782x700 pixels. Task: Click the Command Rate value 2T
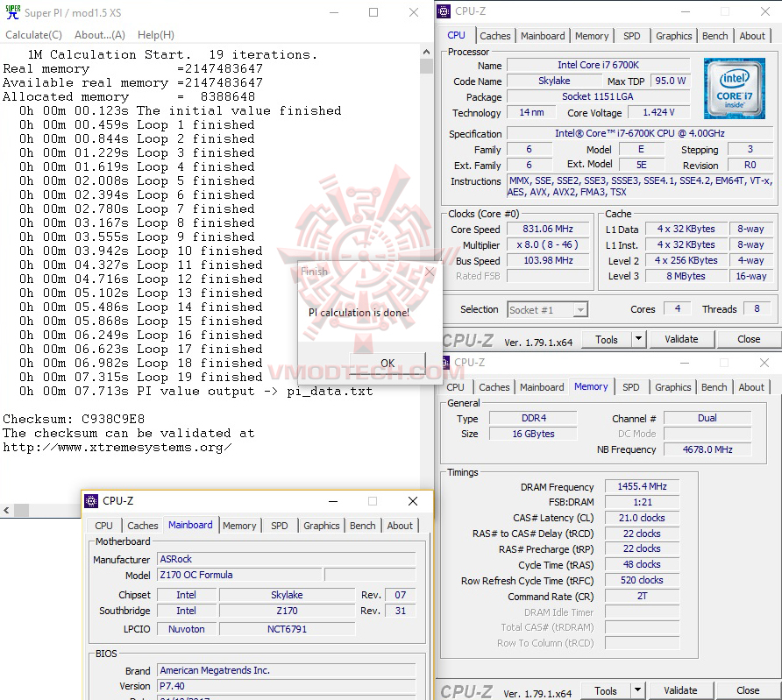pos(642,596)
